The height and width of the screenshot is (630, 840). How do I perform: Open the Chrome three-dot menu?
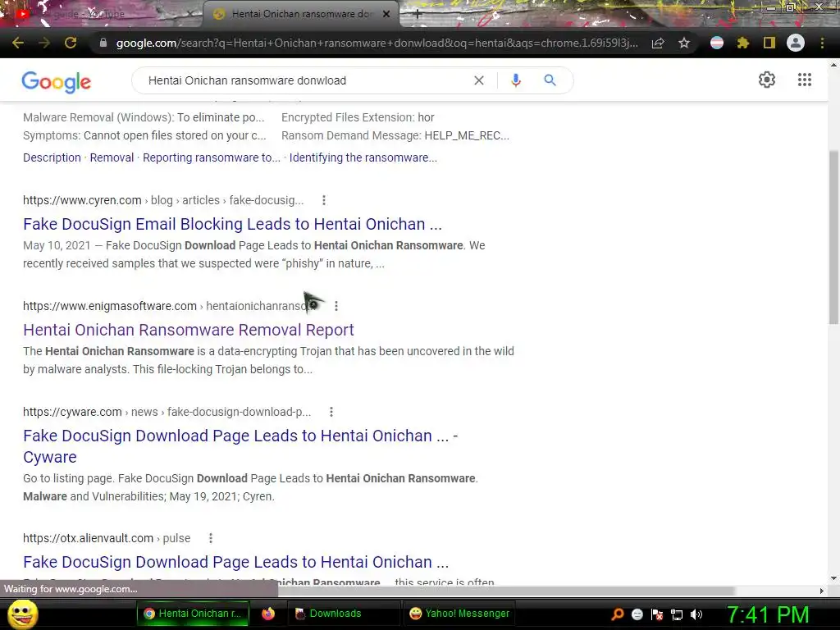tap(822, 43)
